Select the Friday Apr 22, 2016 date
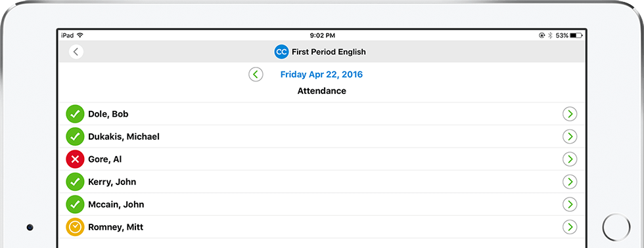 point(321,75)
